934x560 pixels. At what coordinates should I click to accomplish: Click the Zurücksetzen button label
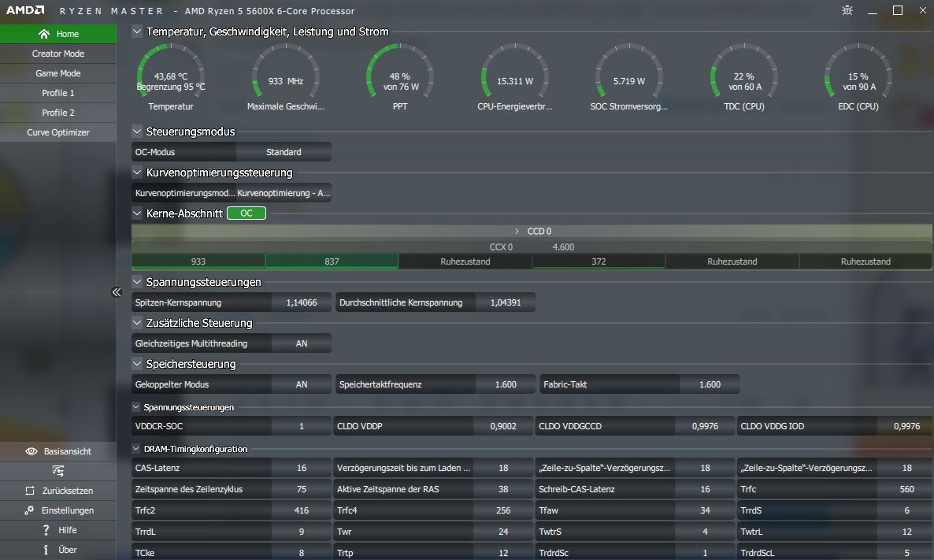[67, 491]
